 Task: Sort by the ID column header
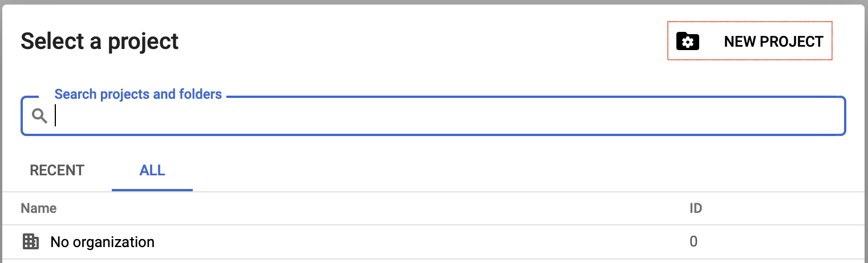click(x=695, y=208)
